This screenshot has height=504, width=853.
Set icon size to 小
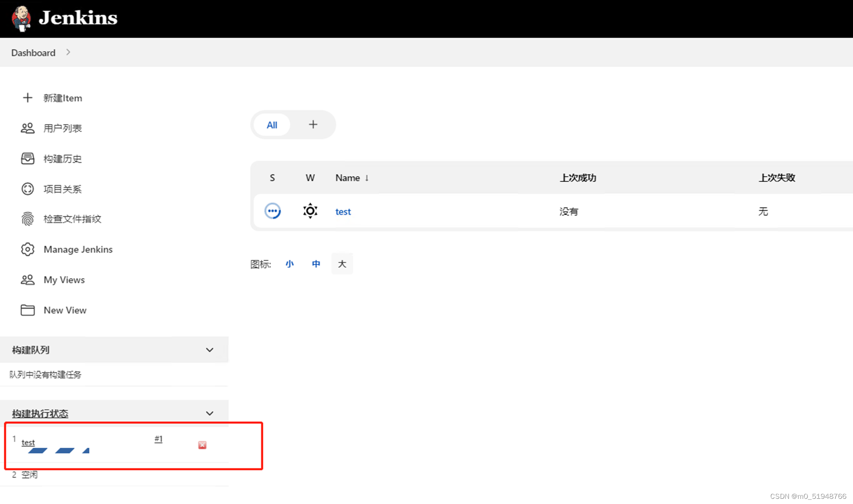tap(290, 263)
